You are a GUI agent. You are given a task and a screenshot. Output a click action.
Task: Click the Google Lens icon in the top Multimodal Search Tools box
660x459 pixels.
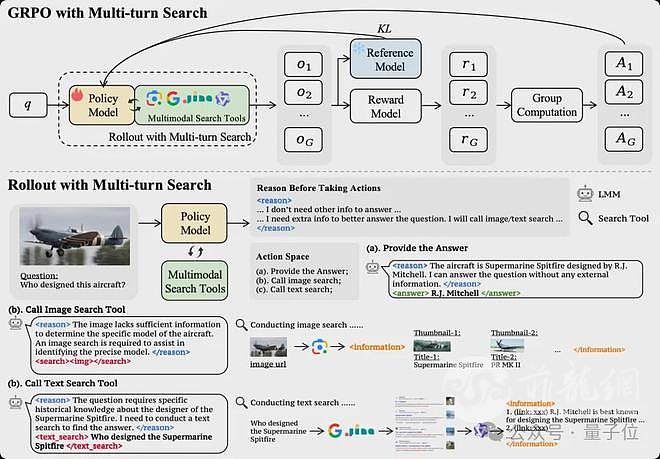click(154, 98)
